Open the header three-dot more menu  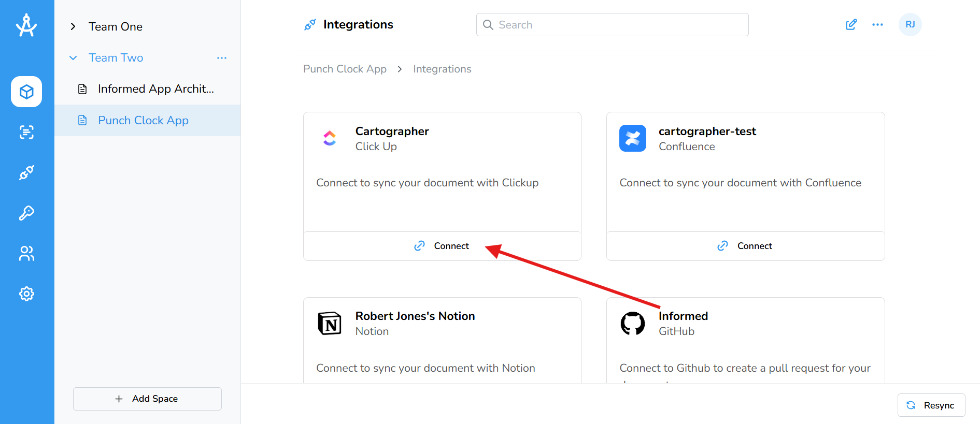pos(877,25)
